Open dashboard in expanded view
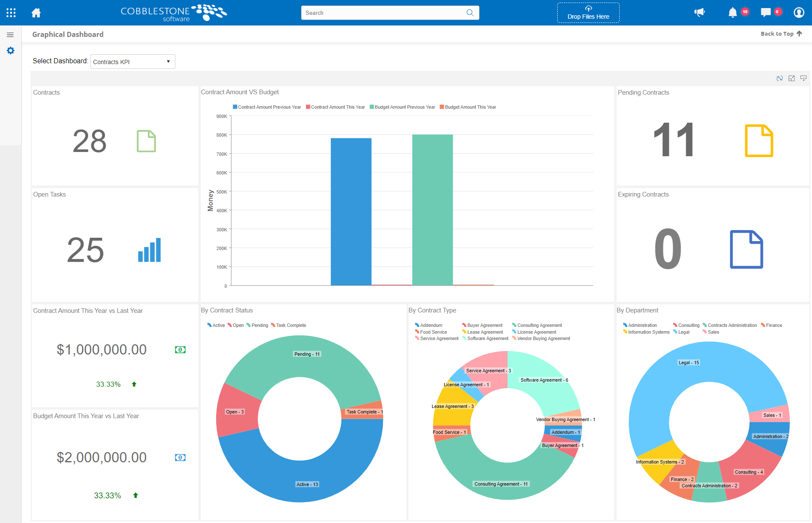 792,79
